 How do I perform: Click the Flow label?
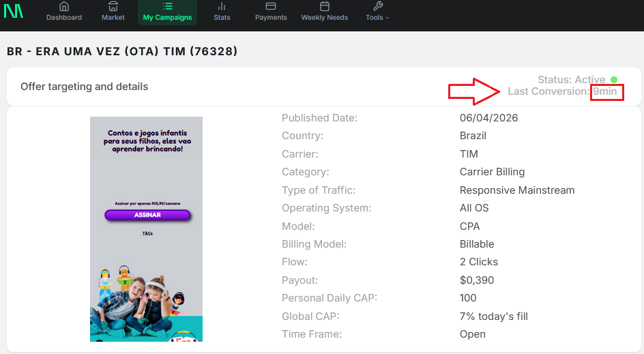pos(295,262)
